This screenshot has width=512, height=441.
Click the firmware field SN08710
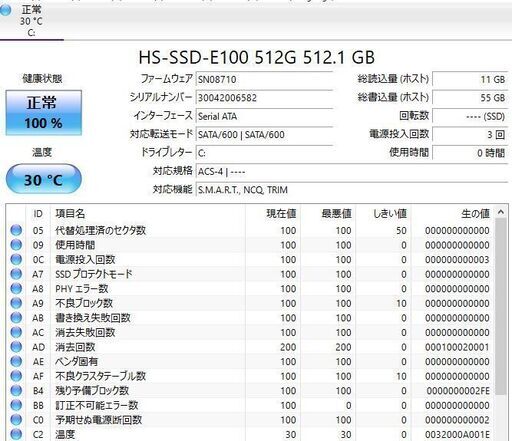tap(264, 79)
